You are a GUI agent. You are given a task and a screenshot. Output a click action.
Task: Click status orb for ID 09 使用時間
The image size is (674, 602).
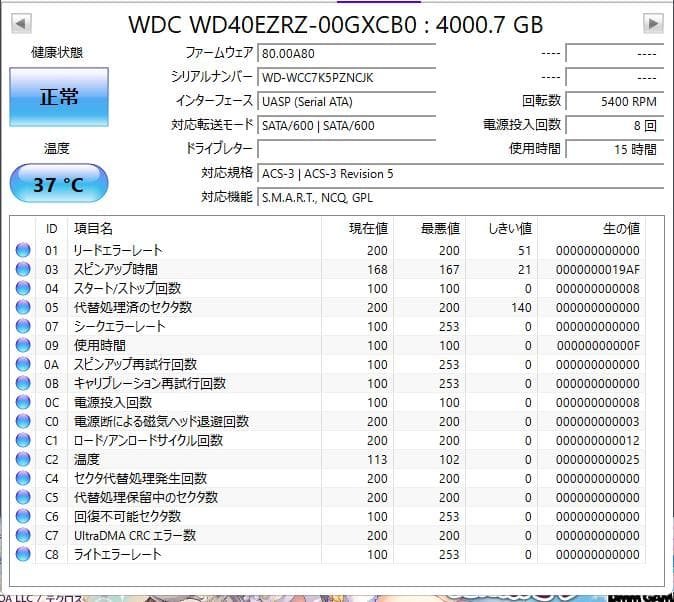[x=23, y=345]
